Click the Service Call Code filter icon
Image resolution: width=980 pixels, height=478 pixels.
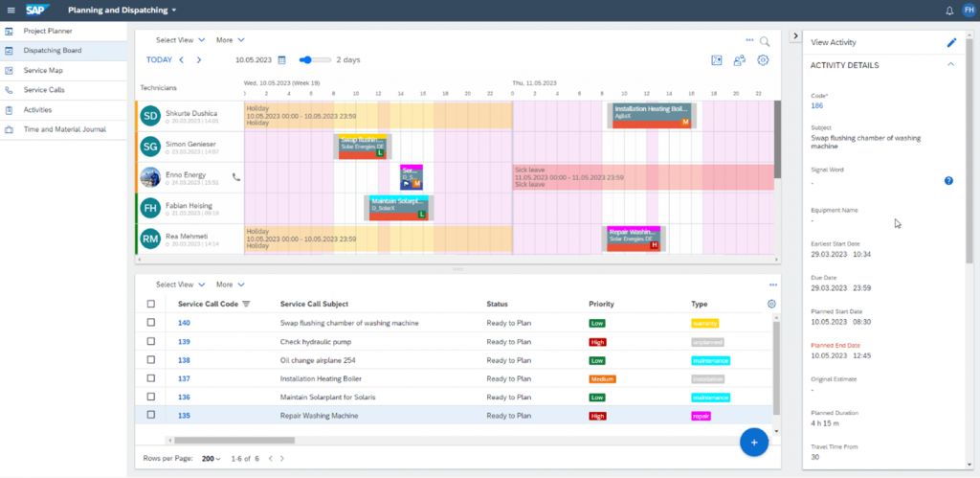tap(246, 304)
